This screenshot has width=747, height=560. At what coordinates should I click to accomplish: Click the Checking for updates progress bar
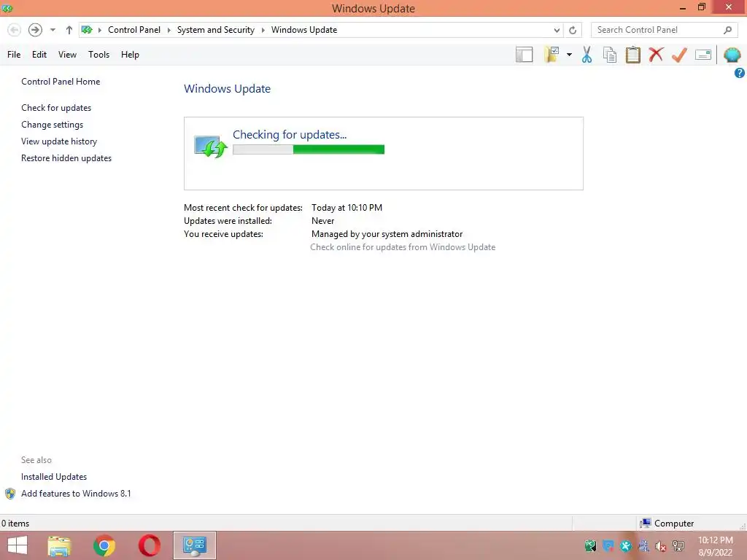pos(309,149)
